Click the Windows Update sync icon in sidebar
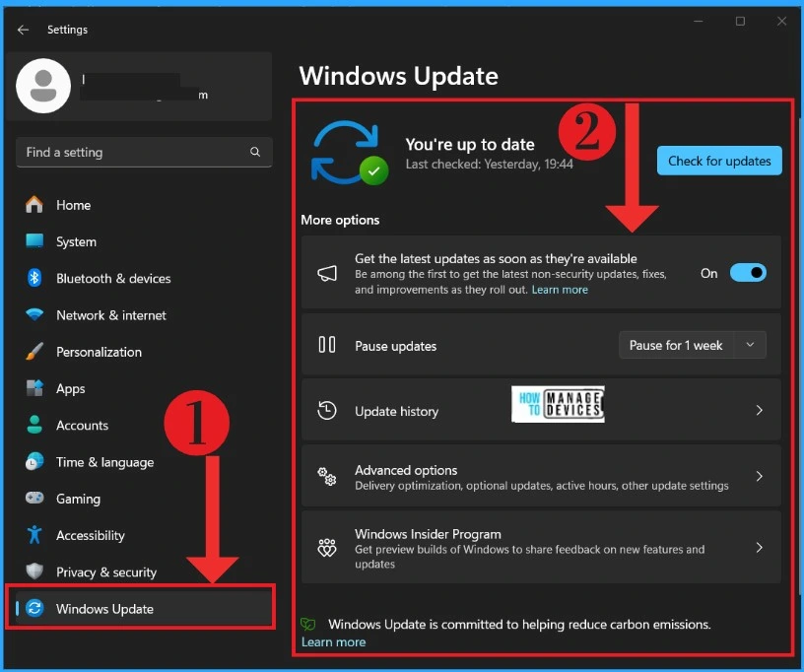This screenshot has width=804, height=672. pos(34,608)
